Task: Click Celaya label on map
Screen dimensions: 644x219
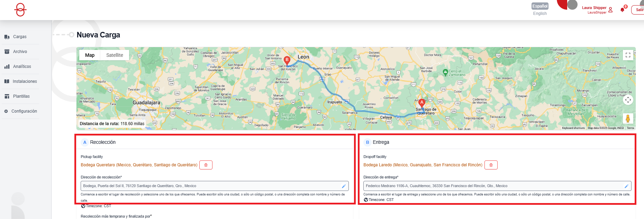Action: click(x=386, y=117)
